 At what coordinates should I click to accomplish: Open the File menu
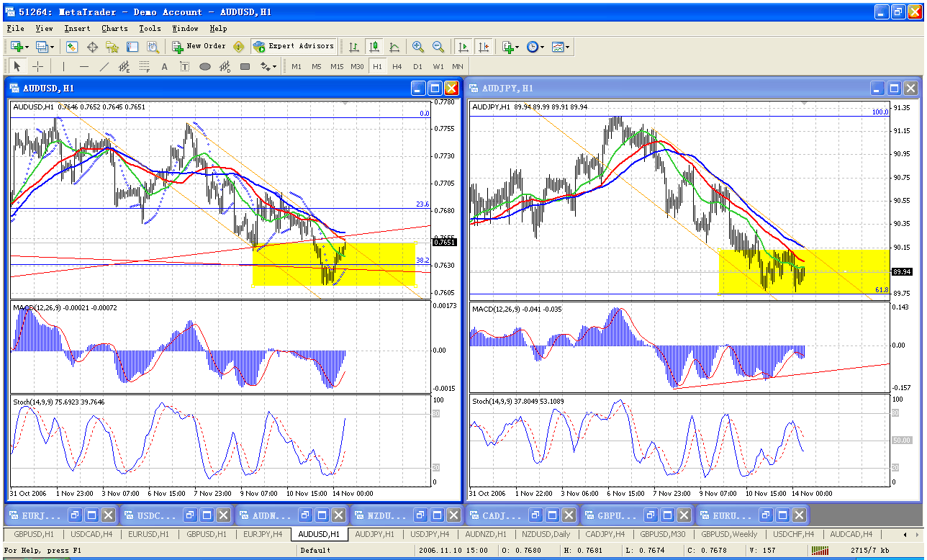click(15, 29)
